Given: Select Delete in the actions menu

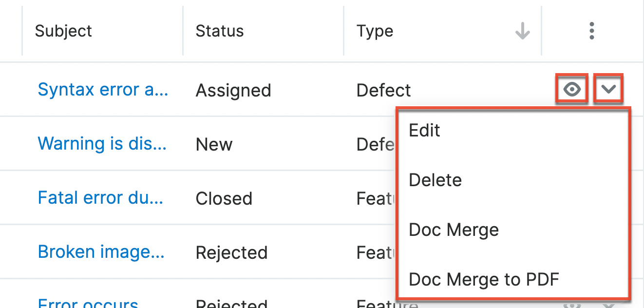Looking at the screenshot, I should (435, 180).
